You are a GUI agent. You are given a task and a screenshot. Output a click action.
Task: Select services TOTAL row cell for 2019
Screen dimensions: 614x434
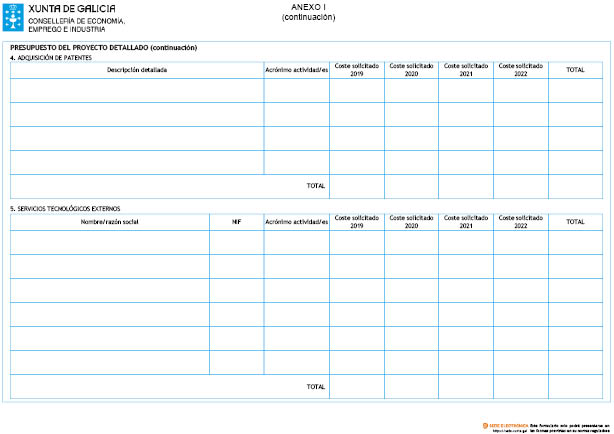coord(356,386)
